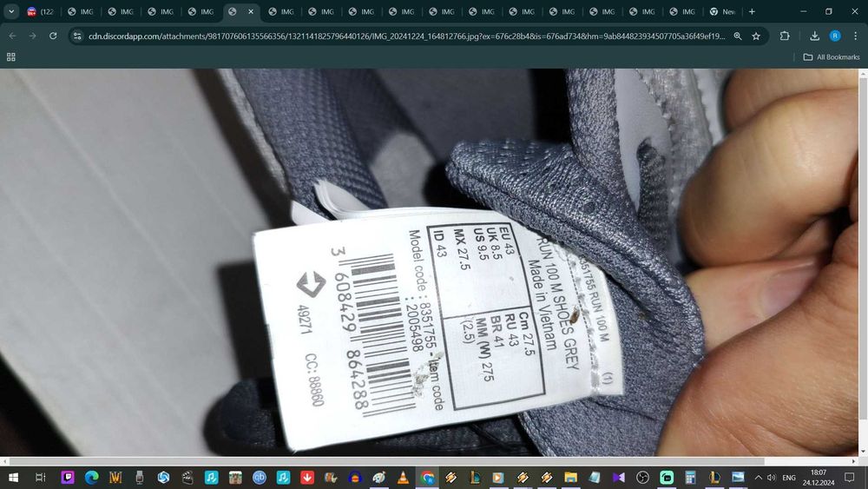868x489 pixels.
Task: Click the scroll right arrow at bottom
Action: tap(853, 460)
